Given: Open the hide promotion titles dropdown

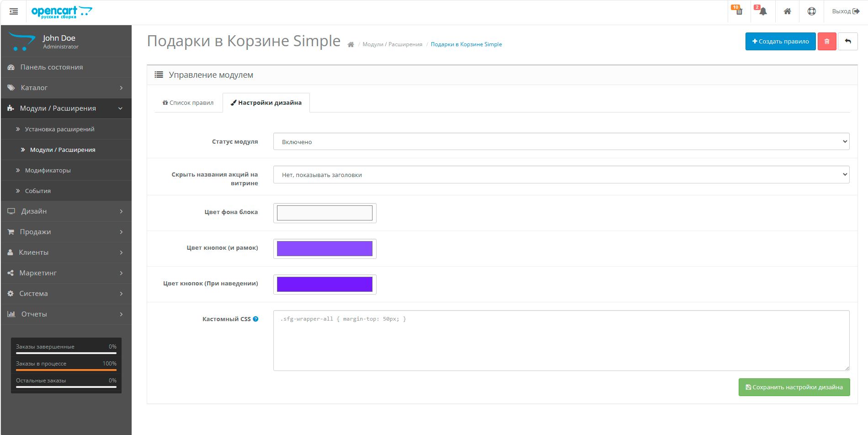Looking at the screenshot, I should [561, 175].
